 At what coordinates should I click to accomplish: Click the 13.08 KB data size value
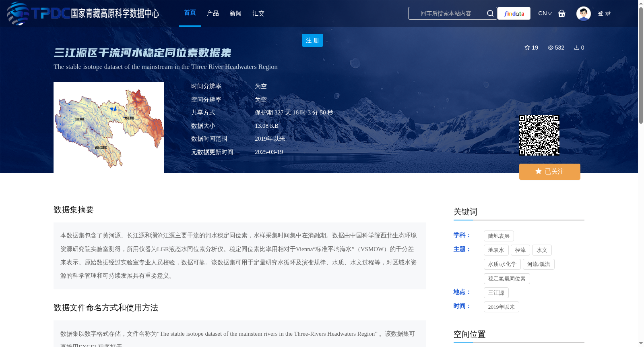266,126
